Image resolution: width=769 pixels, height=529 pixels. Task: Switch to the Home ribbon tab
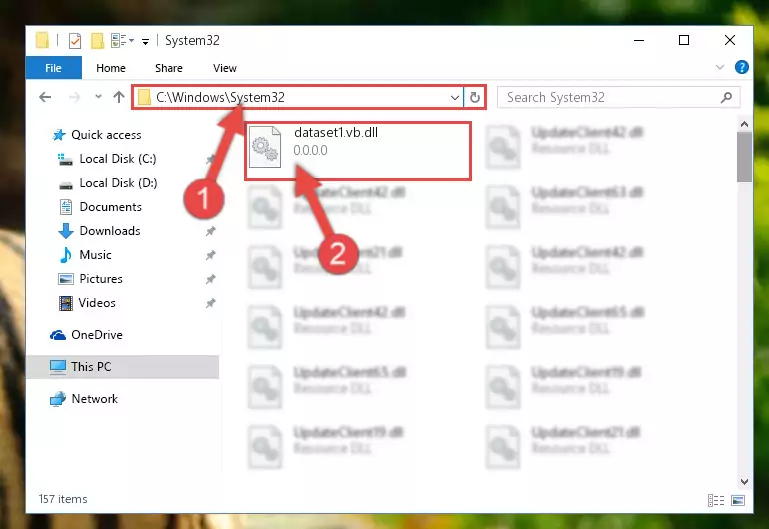[x=111, y=68]
